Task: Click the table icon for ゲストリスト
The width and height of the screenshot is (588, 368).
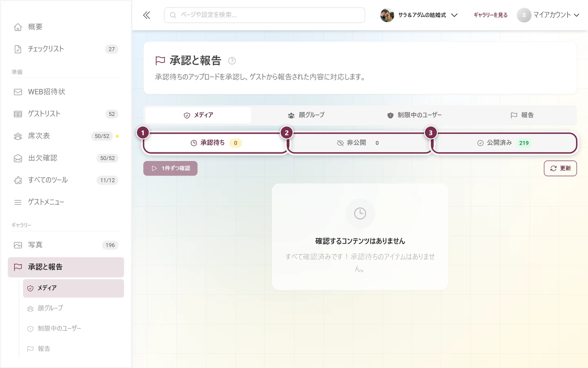Action: point(18,114)
